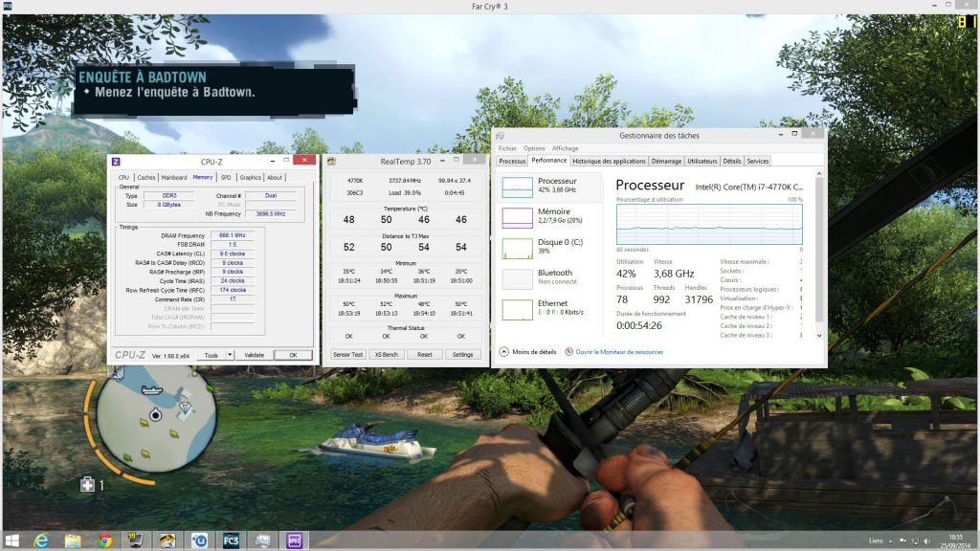Select the Processeur graph thumbnail
This screenshot has height=551, width=980.
pyautogui.click(x=518, y=187)
